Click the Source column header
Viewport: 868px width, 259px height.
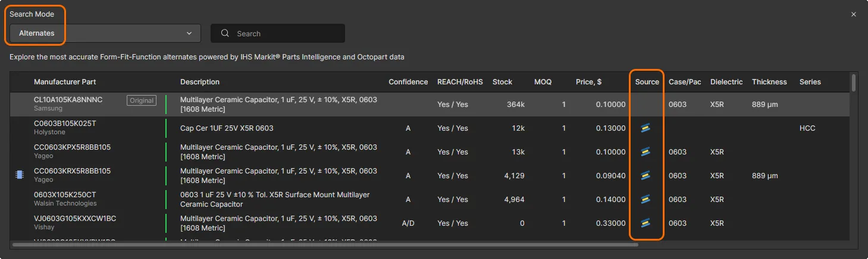(x=647, y=82)
